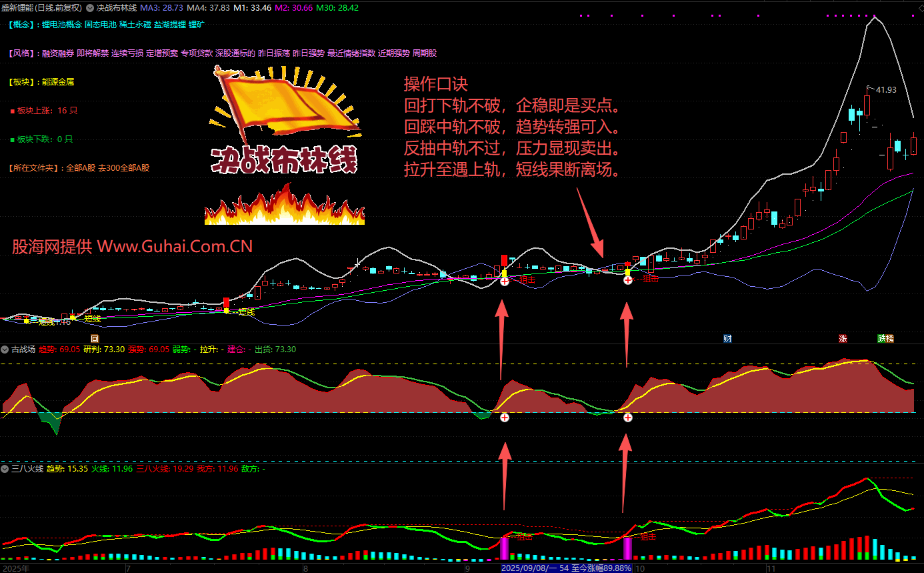Click the 股海网 Www.Guhai.Com.CN link text
Screen dimensions: 924x573
pyautogui.click(x=132, y=247)
